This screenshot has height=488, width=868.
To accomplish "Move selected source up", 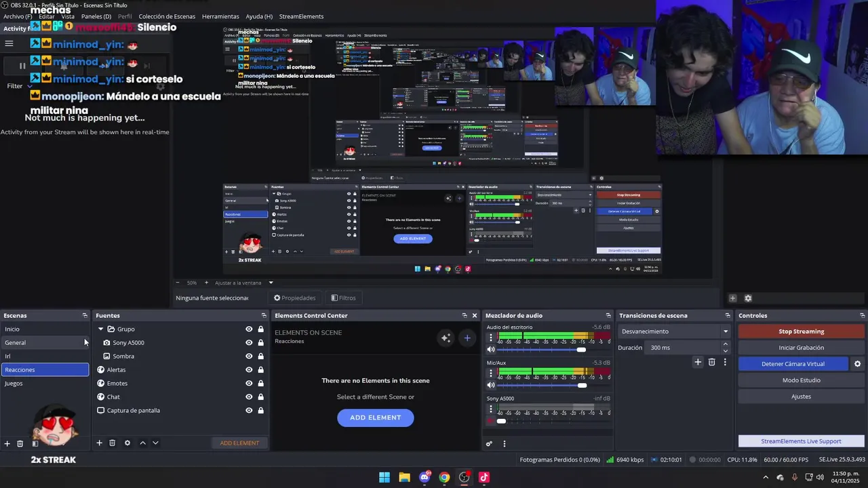I will pos(142,443).
